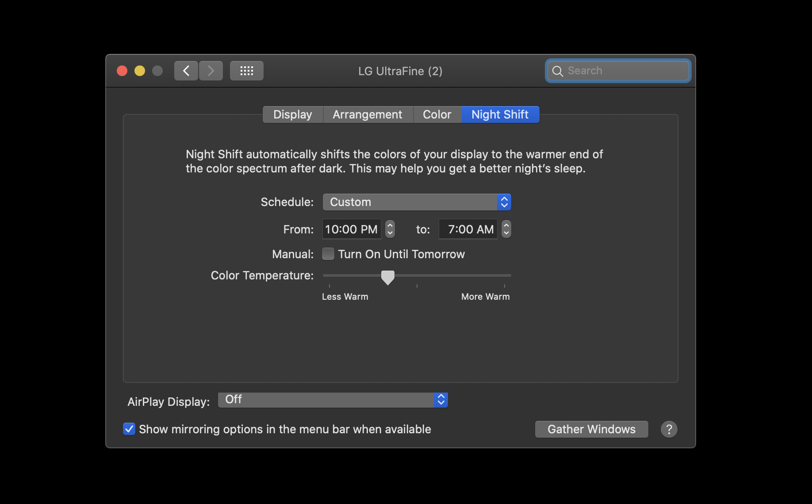The height and width of the screenshot is (504, 812).
Task: Go forward with the right chevron button
Action: 211,71
